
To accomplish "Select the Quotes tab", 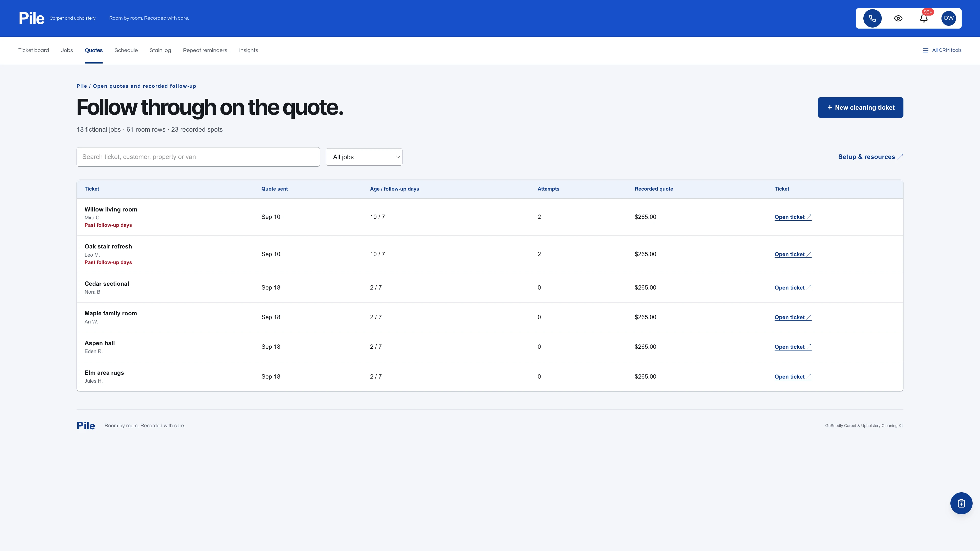I will 94,50.
